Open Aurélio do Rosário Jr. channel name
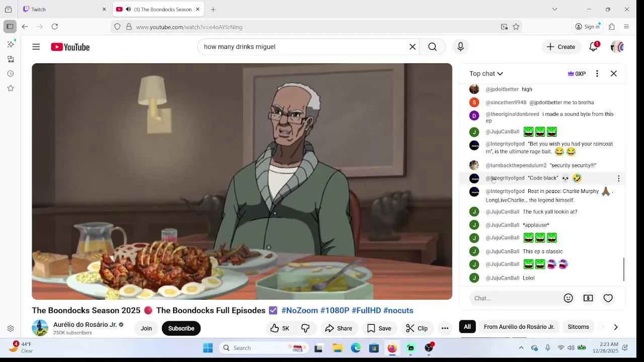This screenshot has height=362, width=644. tap(85, 325)
